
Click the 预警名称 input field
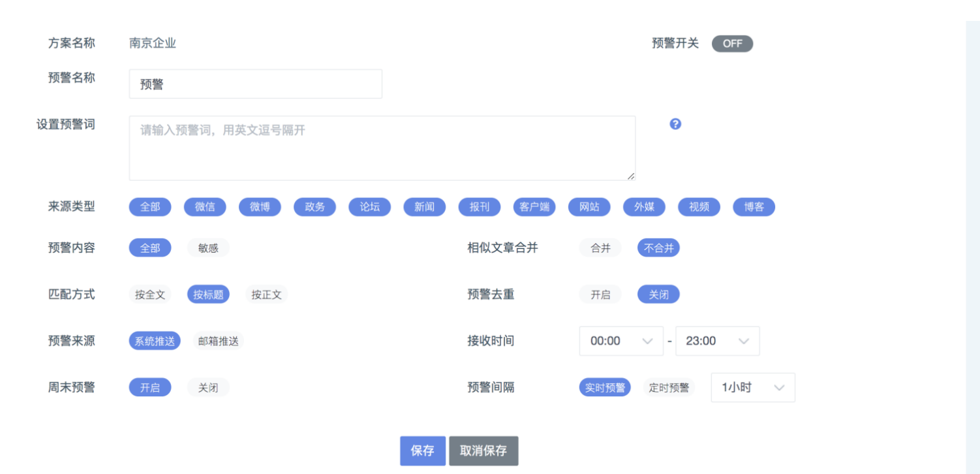coord(255,84)
